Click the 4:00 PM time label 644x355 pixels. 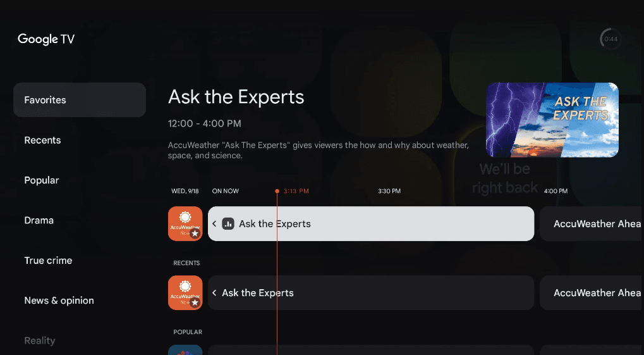click(x=556, y=191)
